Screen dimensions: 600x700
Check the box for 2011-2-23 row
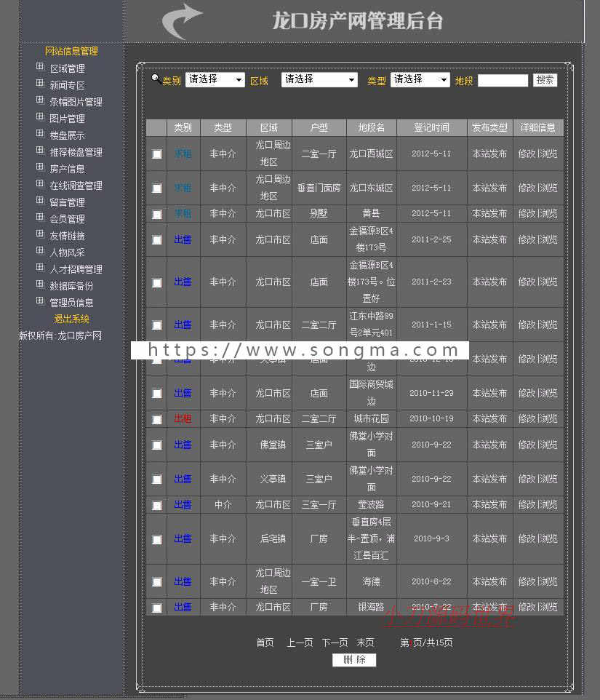[x=157, y=282]
